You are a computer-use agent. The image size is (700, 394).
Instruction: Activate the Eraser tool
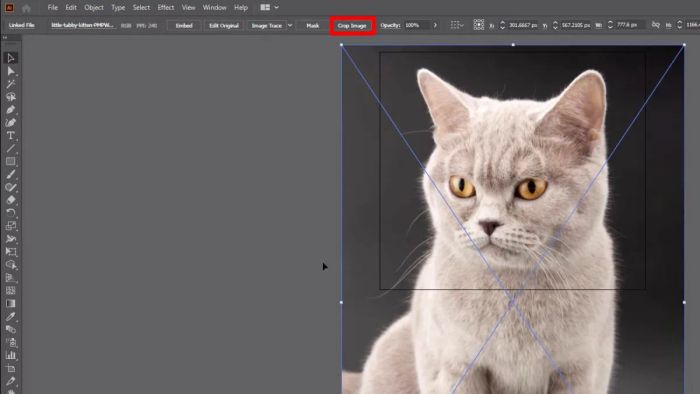point(11,200)
